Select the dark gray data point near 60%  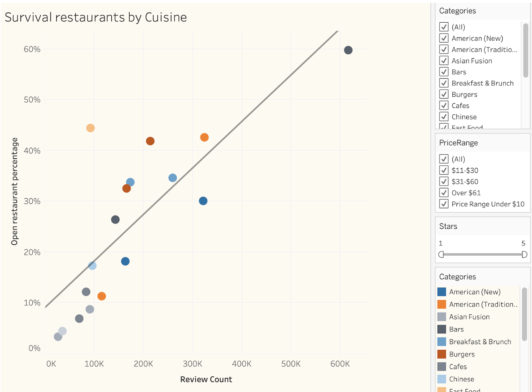[348, 50]
